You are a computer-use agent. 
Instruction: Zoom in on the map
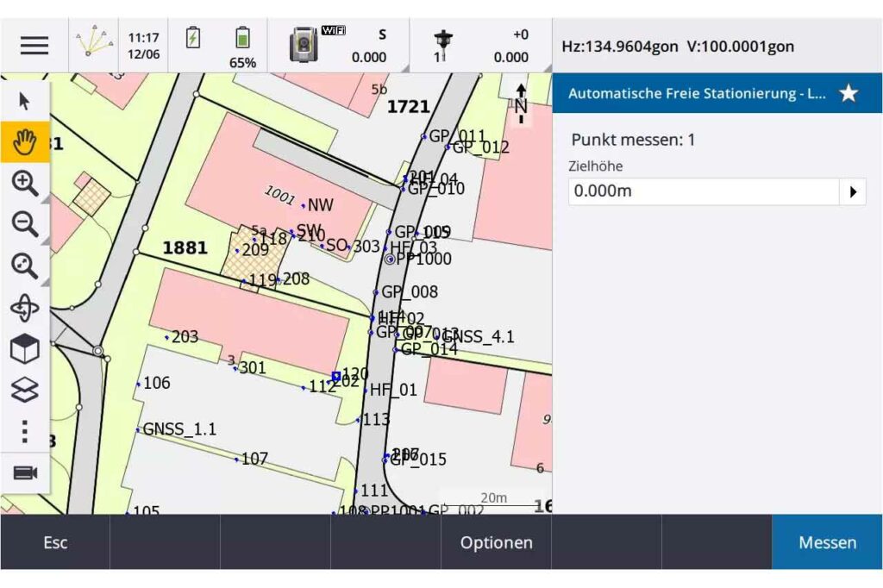[x=25, y=183]
